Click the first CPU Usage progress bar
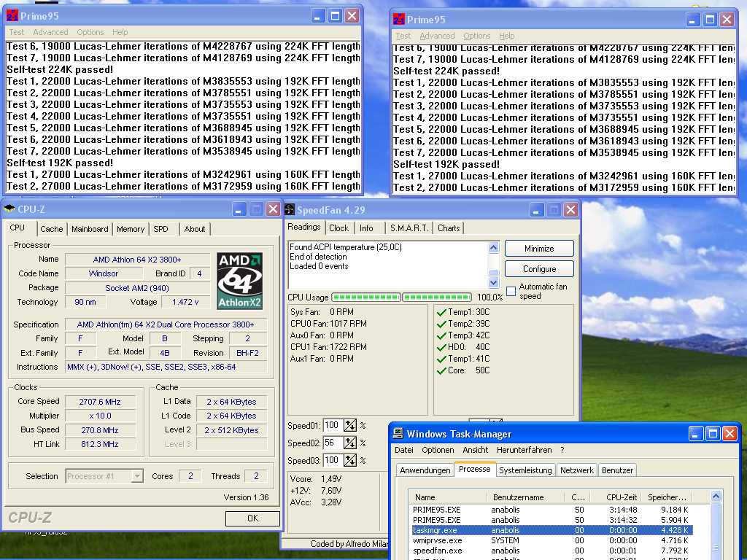Image resolution: width=747 pixels, height=560 pixels. (366, 297)
